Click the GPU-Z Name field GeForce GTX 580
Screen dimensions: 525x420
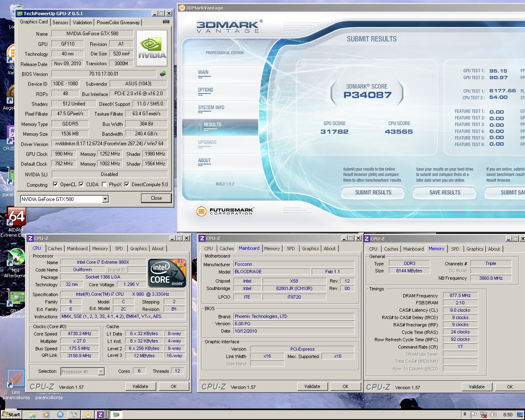pos(92,34)
